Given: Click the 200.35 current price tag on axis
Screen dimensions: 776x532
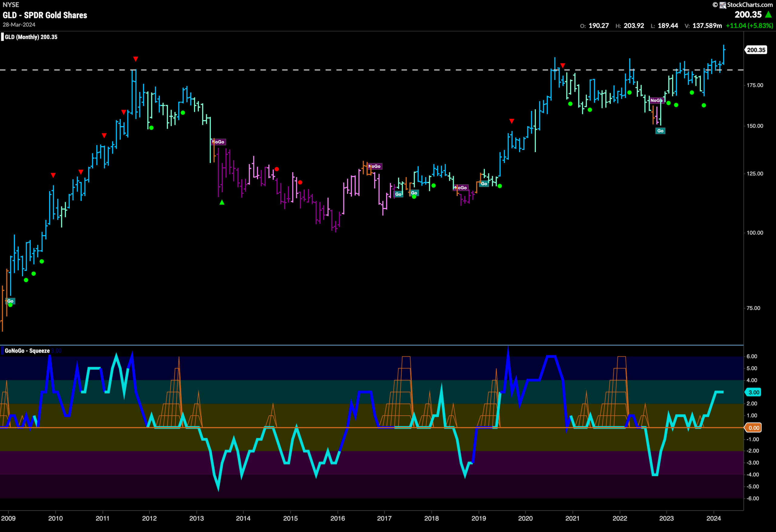Looking at the screenshot, I should [x=756, y=50].
